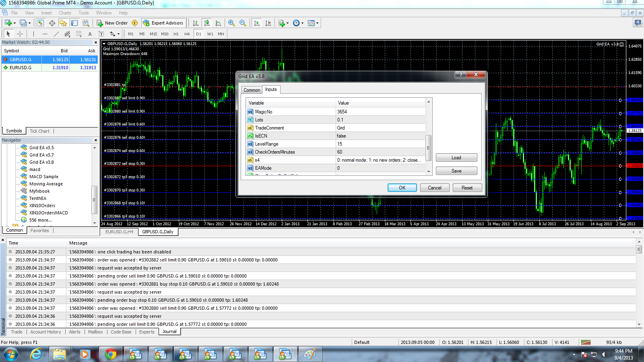Launch MetaEditor via the yellow diamond icon

[135, 23]
